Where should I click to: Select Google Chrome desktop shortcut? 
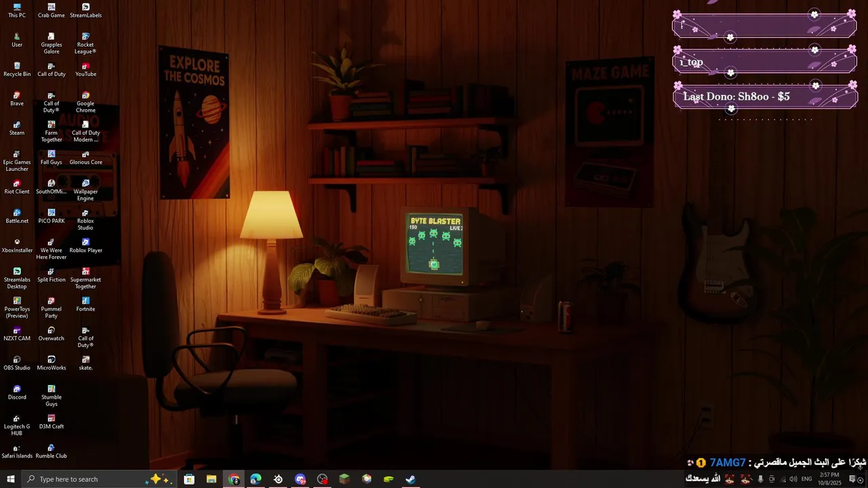85,102
